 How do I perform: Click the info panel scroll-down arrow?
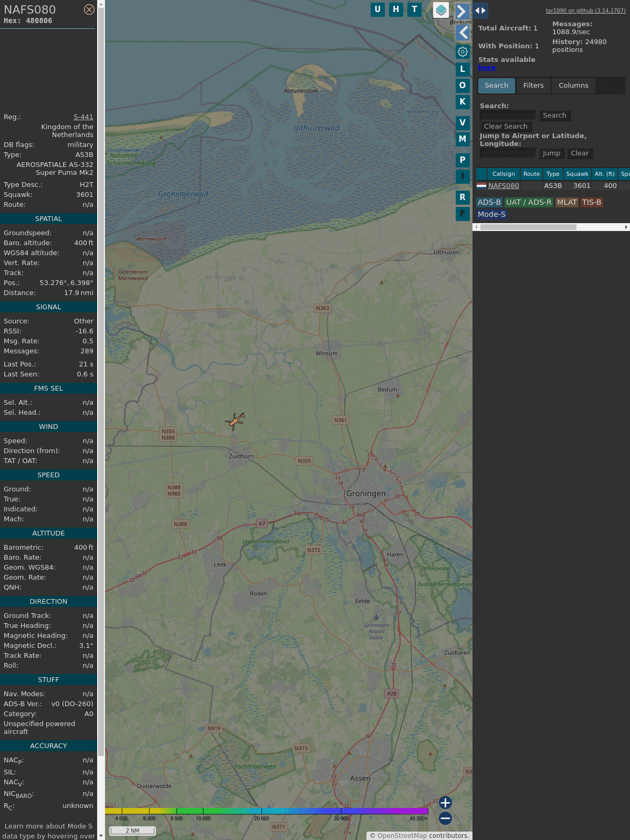tap(101, 836)
